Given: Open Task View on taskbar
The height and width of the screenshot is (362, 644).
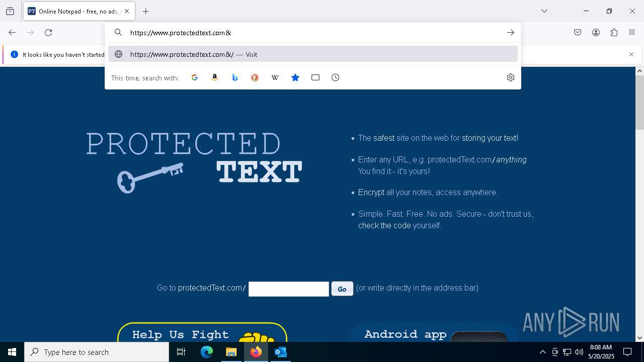Looking at the screenshot, I should (181, 352).
